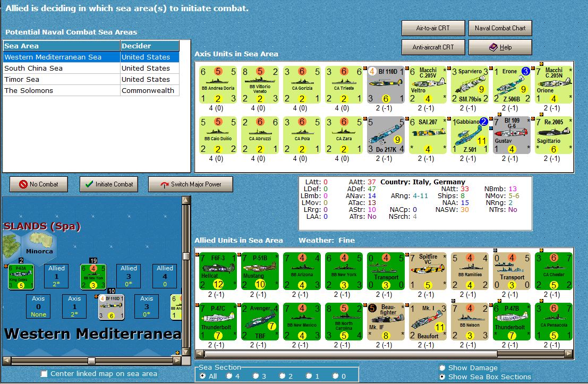The height and width of the screenshot is (384, 588).
Task: Choose the Macchi C.205N Orione counter
Action: (554, 85)
